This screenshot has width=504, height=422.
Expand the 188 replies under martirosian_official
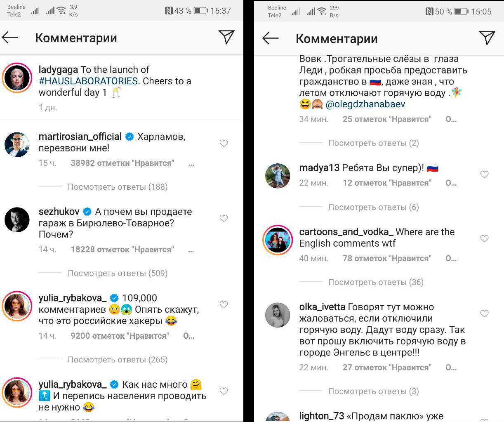click(x=118, y=187)
